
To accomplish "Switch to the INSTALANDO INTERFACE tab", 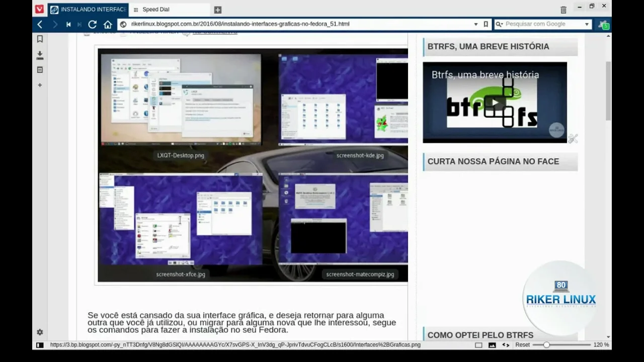I will tap(88, 10).
